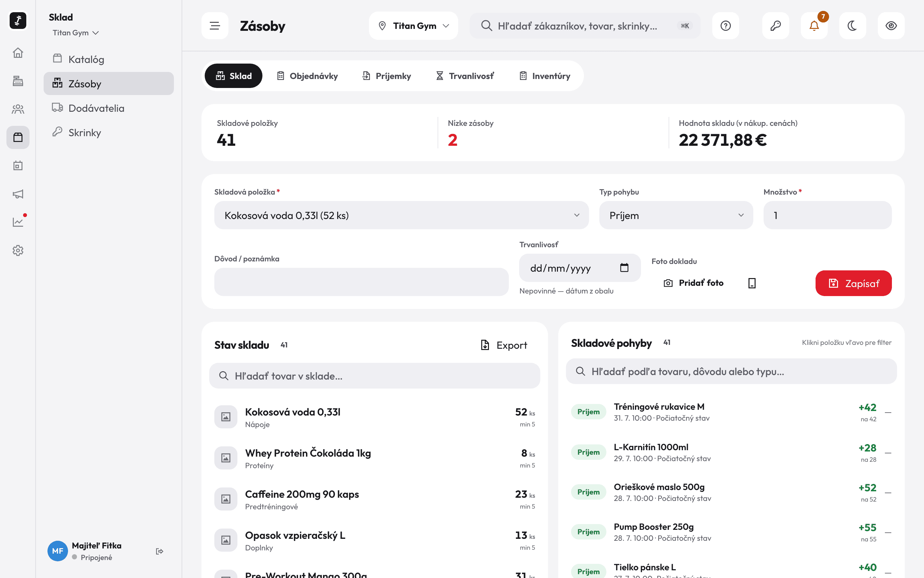Image resolution: width=924 pixels, height=578 pixels.
Task: Select Whey Protein Čokoláda 1kg stock item name
Action: coord(308,453)
